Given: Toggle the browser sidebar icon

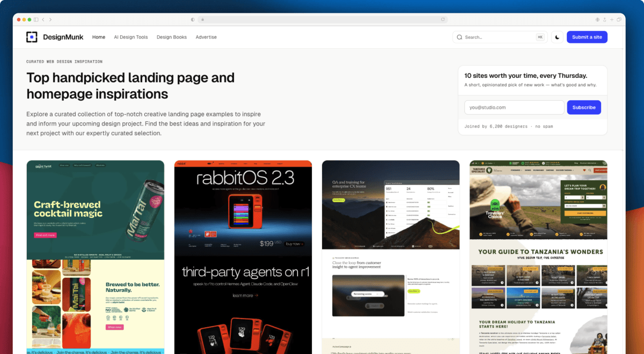Looking at the screenshot, I should pos(36,19).
